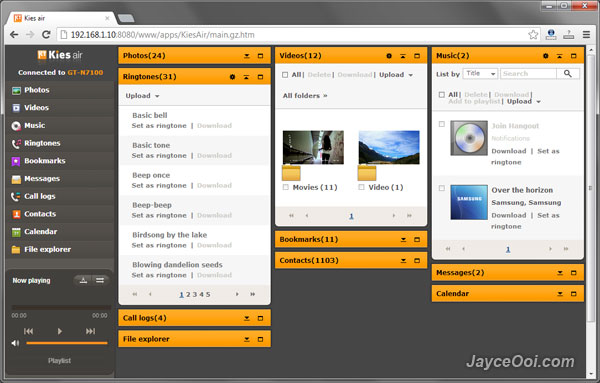
Task: Maximize the Music(2) panel
Action: point(574,56)
